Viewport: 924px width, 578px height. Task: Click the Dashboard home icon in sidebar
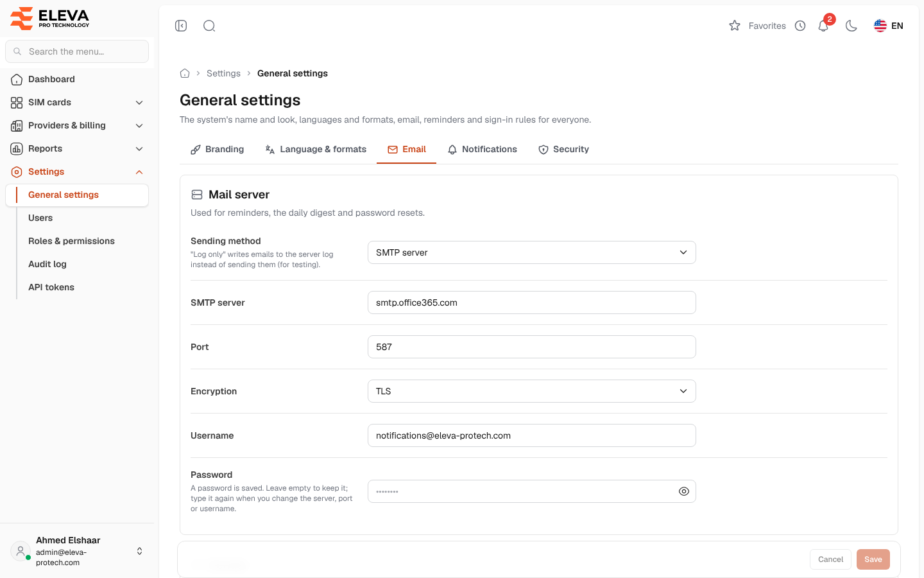pyautogui.click(x=17, y=80)
